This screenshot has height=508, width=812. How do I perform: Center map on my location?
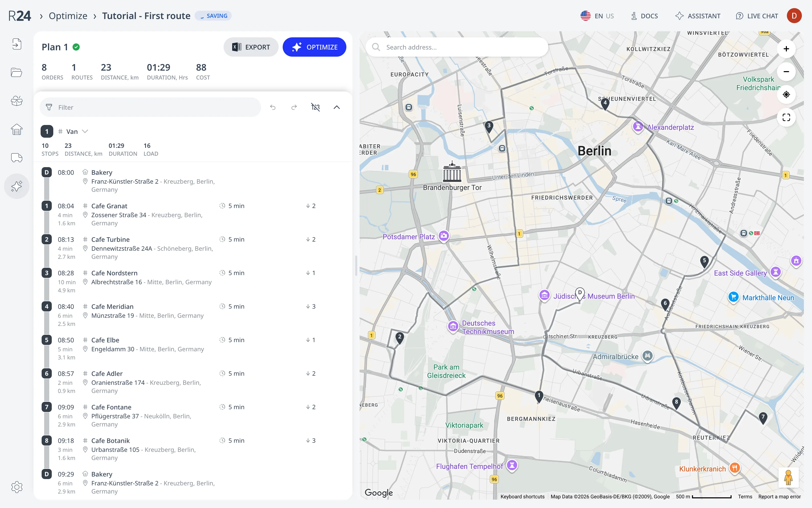pos(786,94)
